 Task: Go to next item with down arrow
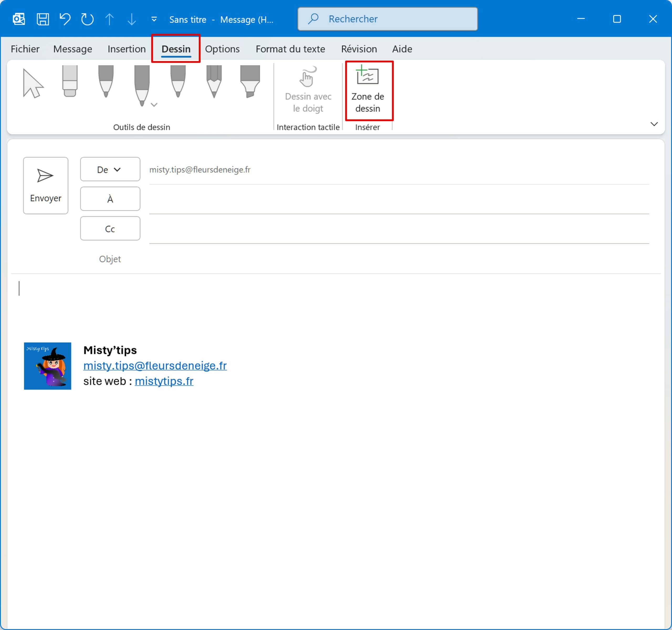point(132,19)
